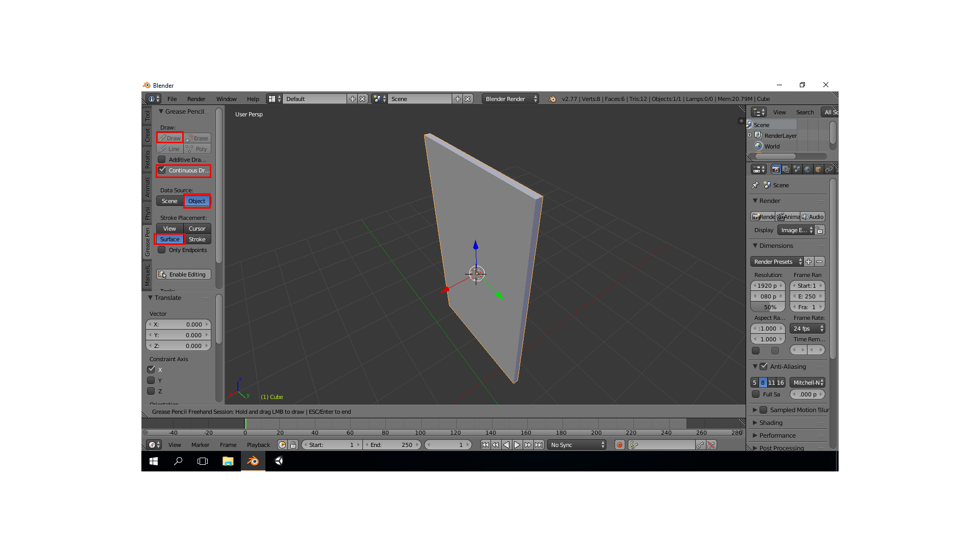This screenshot has height=551, width=980.
Task: Open the timeline Marker menu
Action: (x=200, y=445)
